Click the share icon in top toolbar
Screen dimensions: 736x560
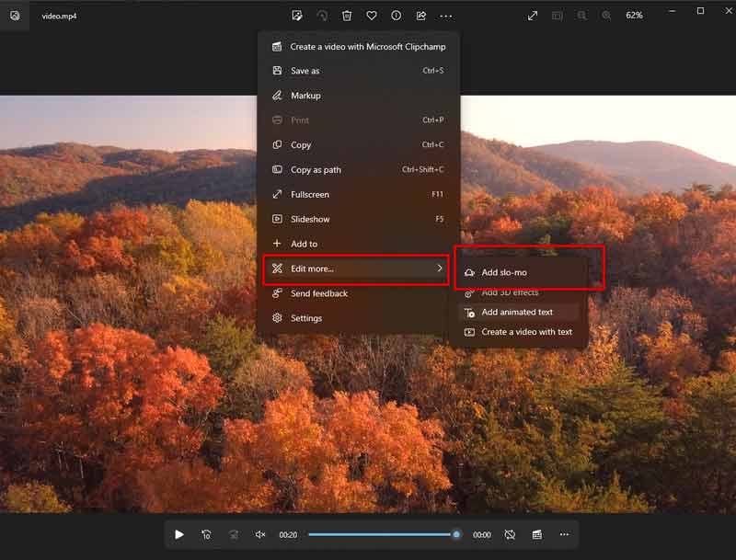421,16
